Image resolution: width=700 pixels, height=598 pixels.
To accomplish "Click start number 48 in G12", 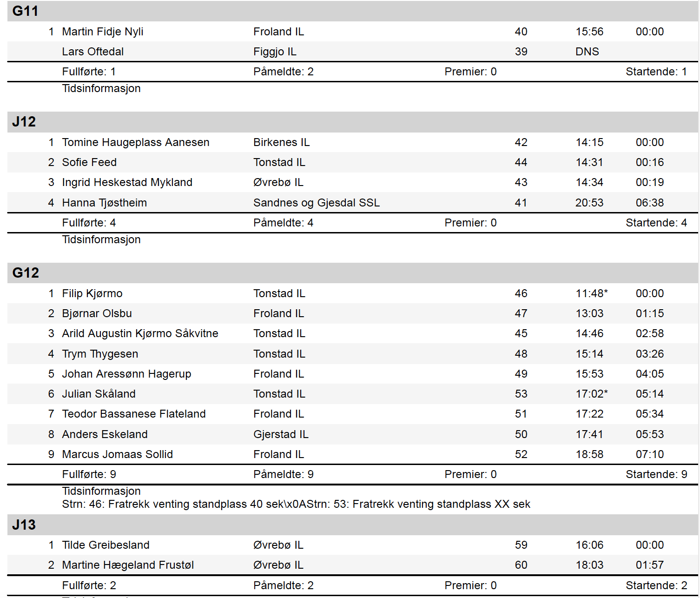I will [x=521, y=354].
